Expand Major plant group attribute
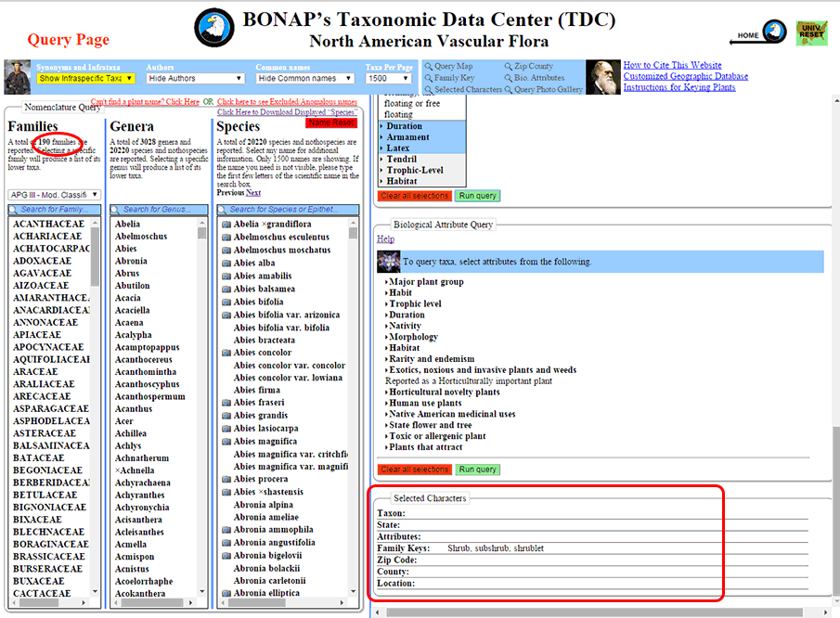This screenshot has width=840, height=618. (424, 282)
